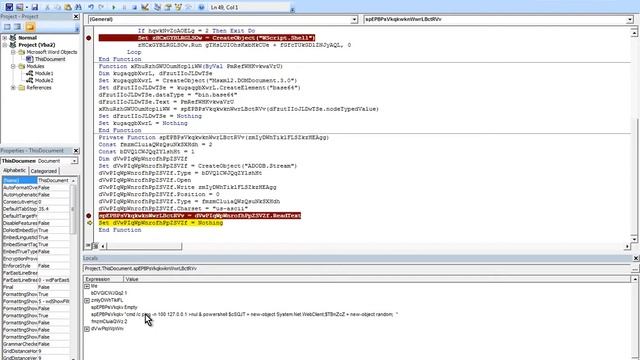The height and width of the screenshot is (360, 640).
Task: Open the call stack ellipsis button in Locals
Action: (x=635, y=269)
